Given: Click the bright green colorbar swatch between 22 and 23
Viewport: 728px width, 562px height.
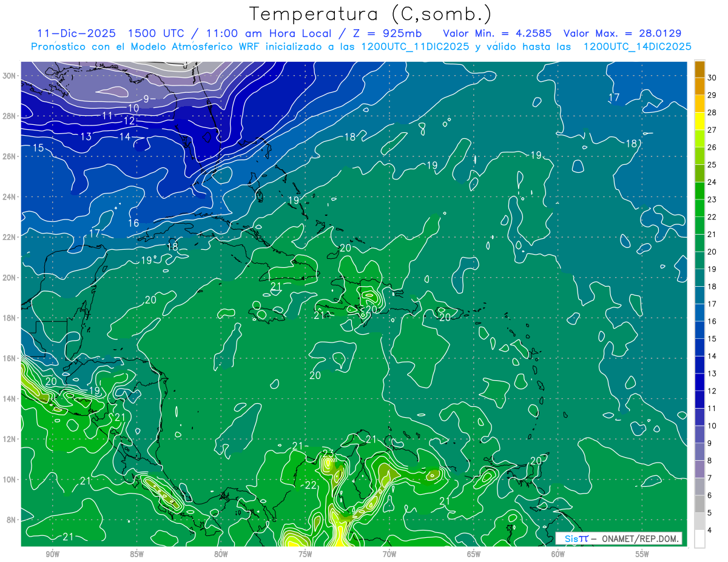Looking at the screenshot, I should 699,208.
